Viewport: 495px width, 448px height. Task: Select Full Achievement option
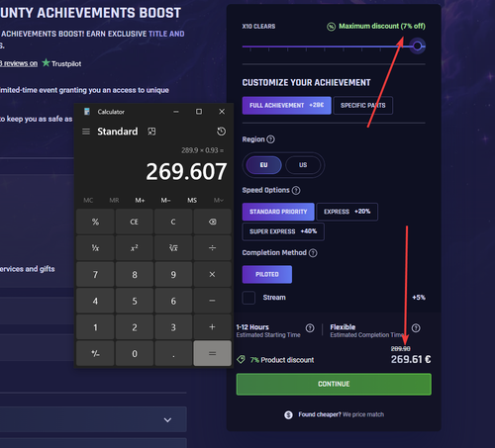pyautogui.click(x=286, y=106)
